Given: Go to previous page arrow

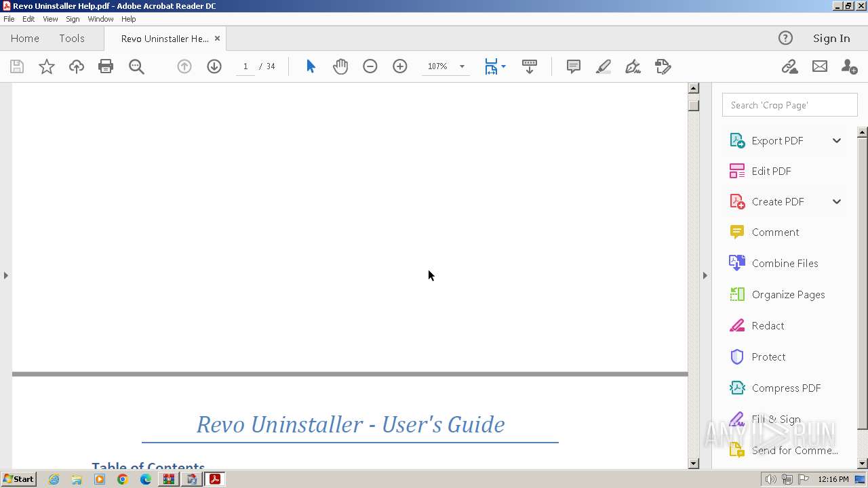Looking at the screenshot, I should pos(184,66).
